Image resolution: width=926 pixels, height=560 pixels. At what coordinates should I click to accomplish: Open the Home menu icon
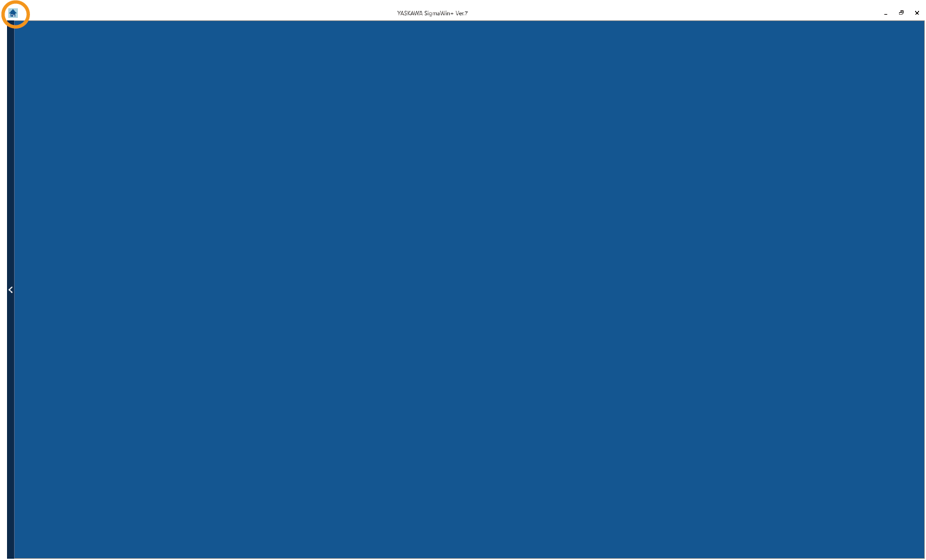point(13,13)
